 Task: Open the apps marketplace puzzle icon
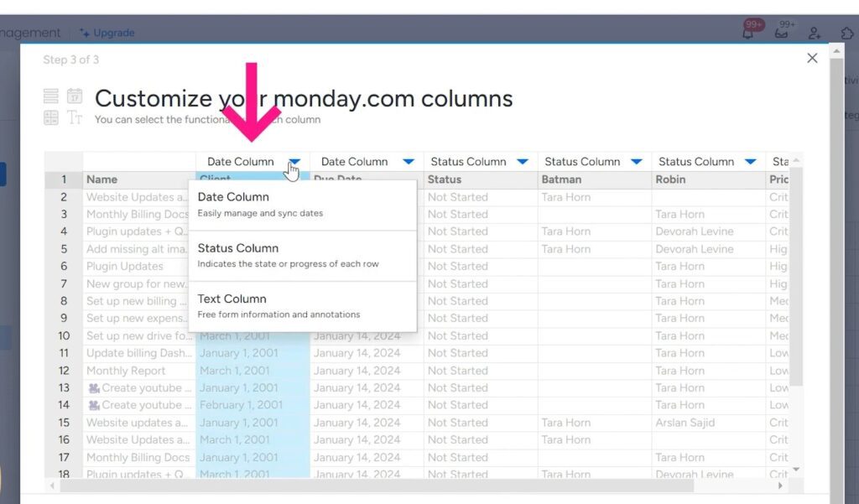847,33
